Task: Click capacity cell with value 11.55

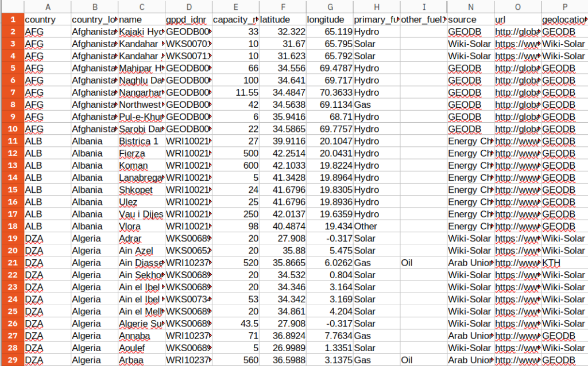Action: pyautogui.click(x=235, y=92)
